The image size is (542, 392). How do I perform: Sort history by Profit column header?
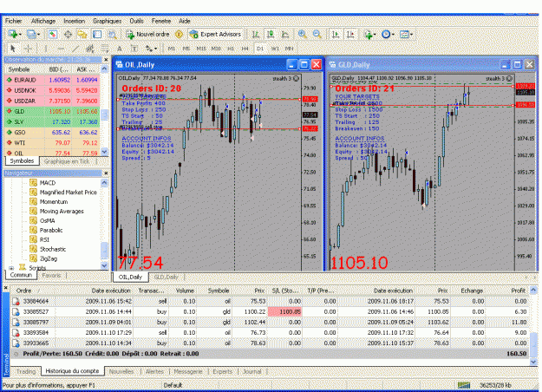point(518,291)
